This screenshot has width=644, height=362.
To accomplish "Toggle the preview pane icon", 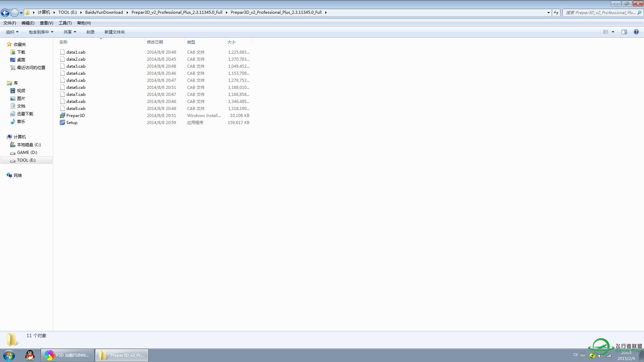I will (624, 32).
